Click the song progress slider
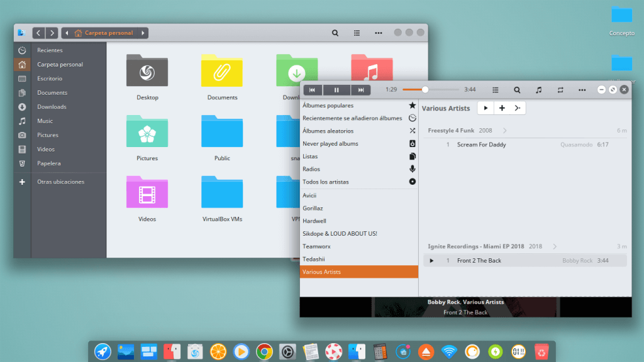Screen dimensions: 644x362 (430, 89)
